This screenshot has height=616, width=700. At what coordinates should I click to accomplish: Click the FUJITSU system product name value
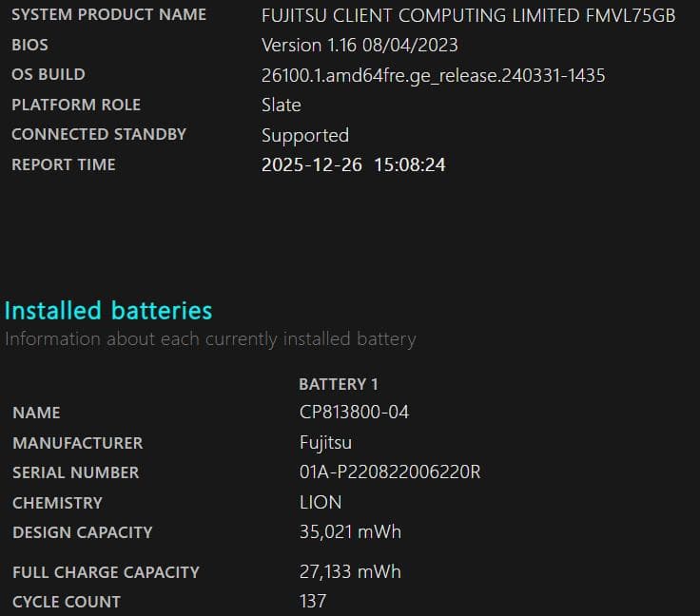[x=468, y=15]
